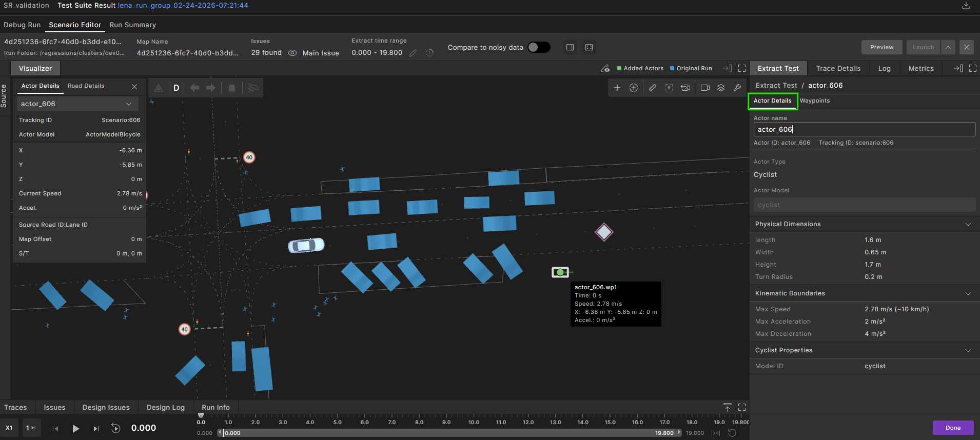This screenshot has width=980, height=440.
Task: Open the layers icon in visualizer toolbar
Action: pos(721,88)
